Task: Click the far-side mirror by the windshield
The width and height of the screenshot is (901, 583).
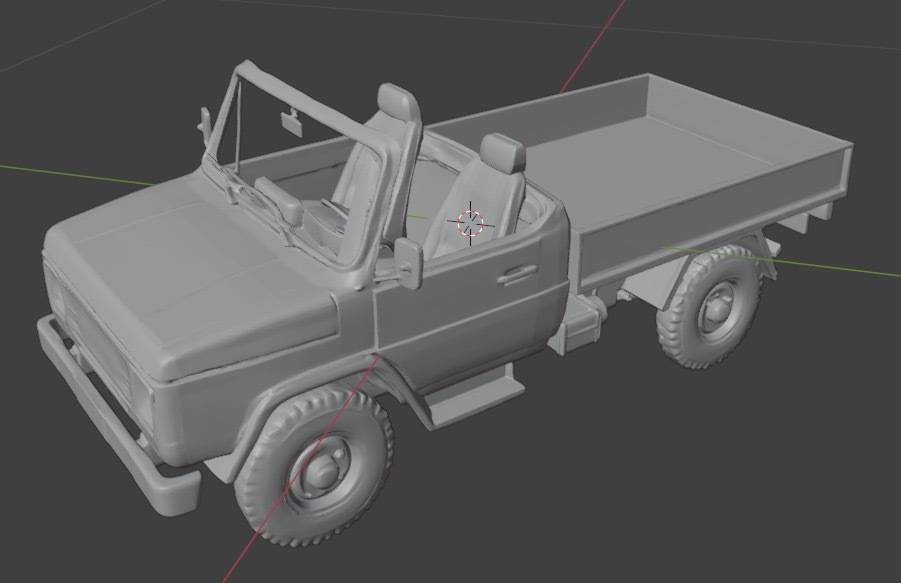Action: [x=206, y=125]
